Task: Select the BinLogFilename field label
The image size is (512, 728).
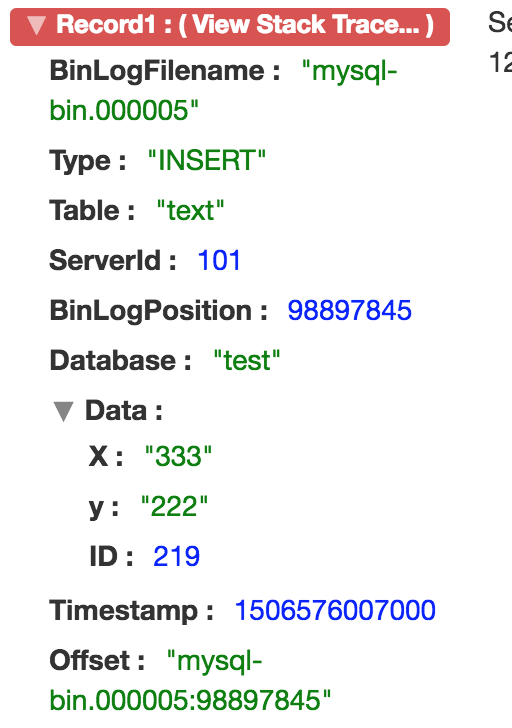Action: click(165, 71)
